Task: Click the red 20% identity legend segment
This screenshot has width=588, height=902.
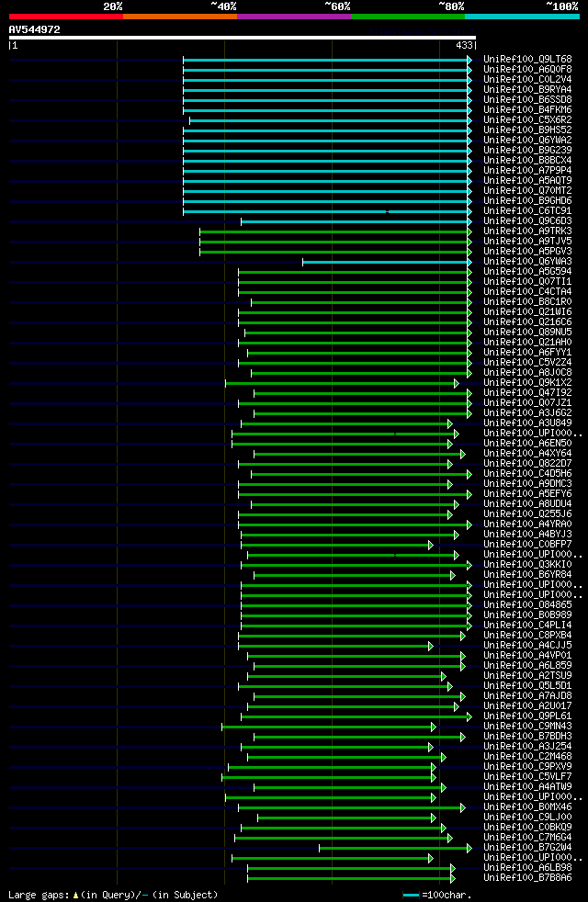Action: pyautogui.click(x=65, y=17)
